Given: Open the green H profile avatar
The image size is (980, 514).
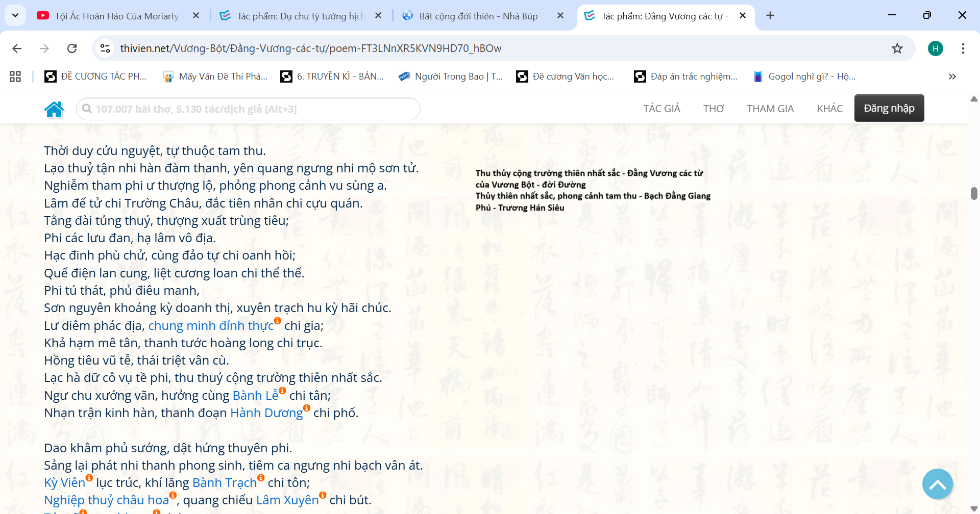Looking at the screenshot, I should point(935,48).
